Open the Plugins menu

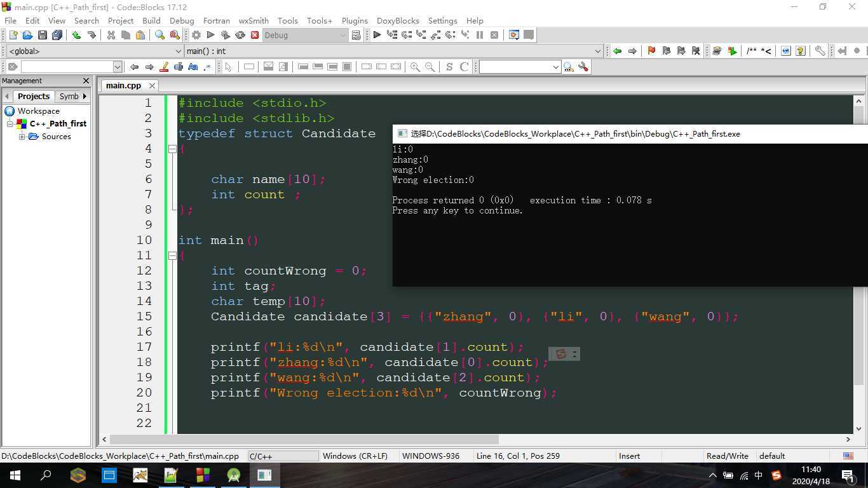(x=355, y=20)
